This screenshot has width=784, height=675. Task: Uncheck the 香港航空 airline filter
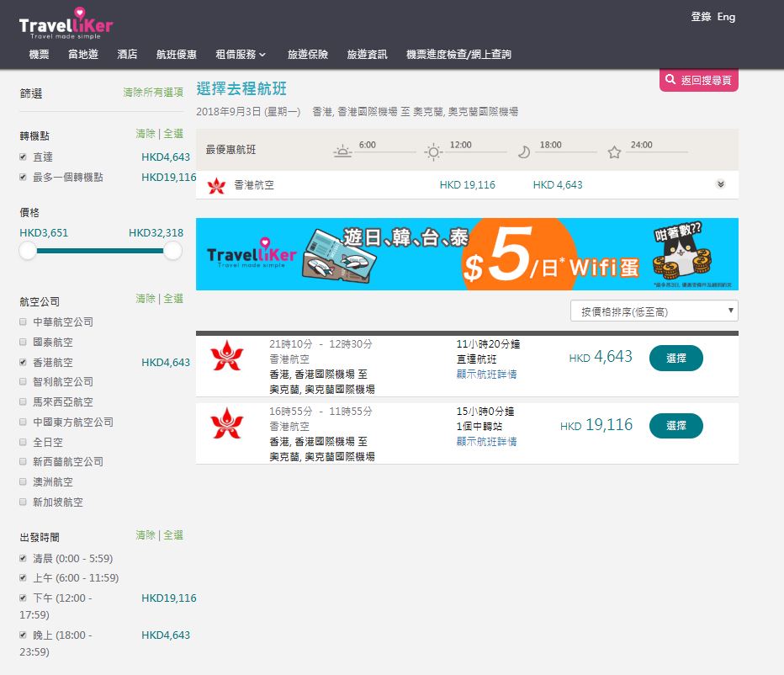[x=23, y=362]
